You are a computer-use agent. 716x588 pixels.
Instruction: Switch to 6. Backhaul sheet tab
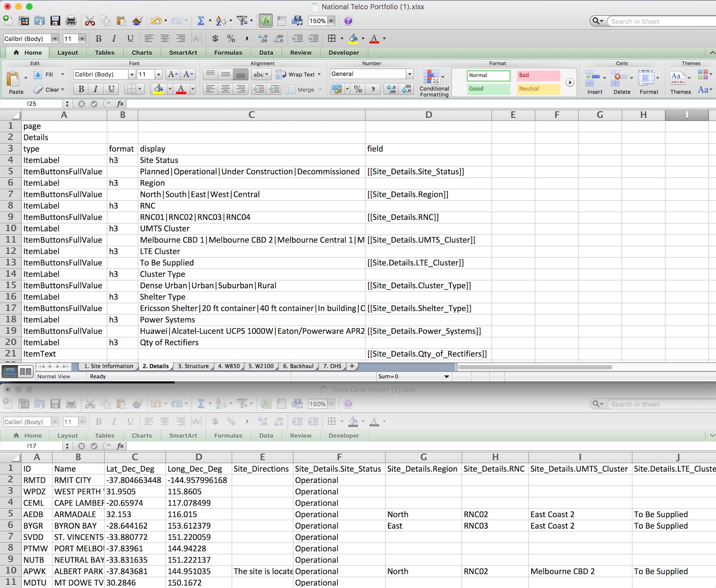[298, 366]
